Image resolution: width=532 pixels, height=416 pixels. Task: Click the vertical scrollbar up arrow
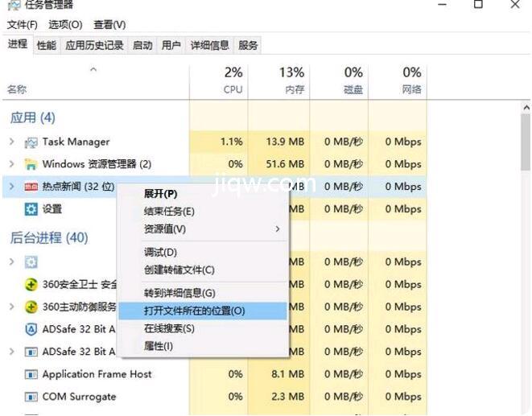click(526, 107)
